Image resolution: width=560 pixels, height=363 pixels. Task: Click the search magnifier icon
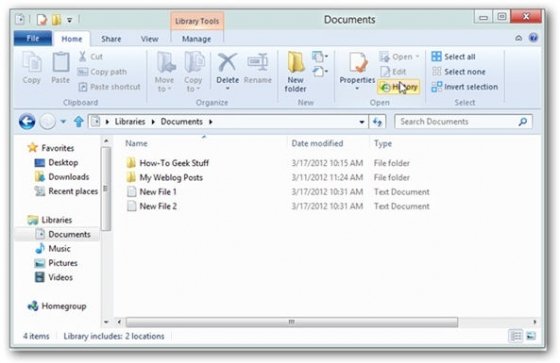coord(523,122)
